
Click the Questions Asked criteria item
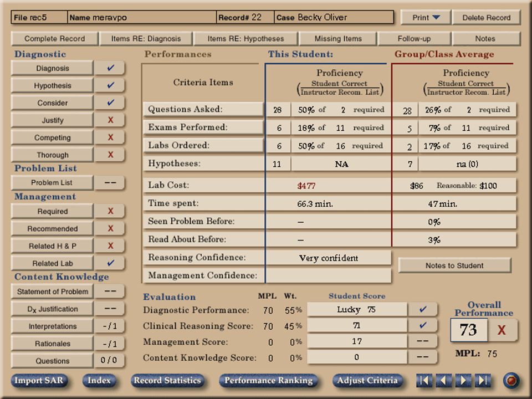pos(203,109)
